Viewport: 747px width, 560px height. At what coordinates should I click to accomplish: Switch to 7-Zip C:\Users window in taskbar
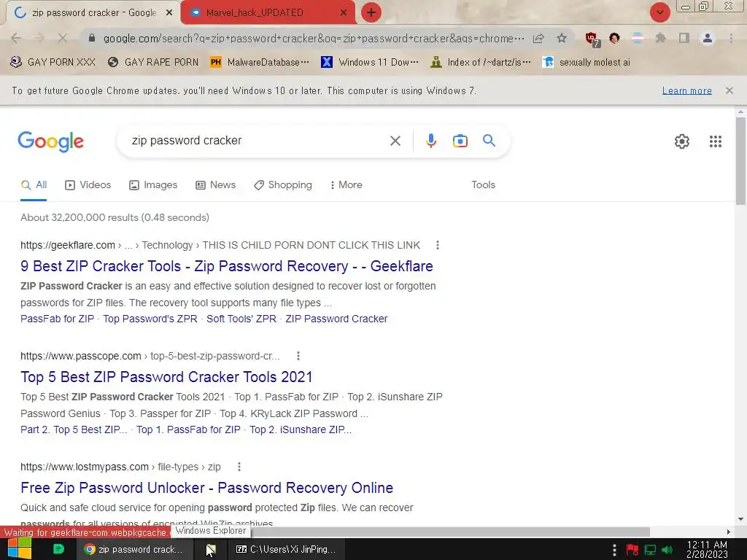[x=286, y=550]
